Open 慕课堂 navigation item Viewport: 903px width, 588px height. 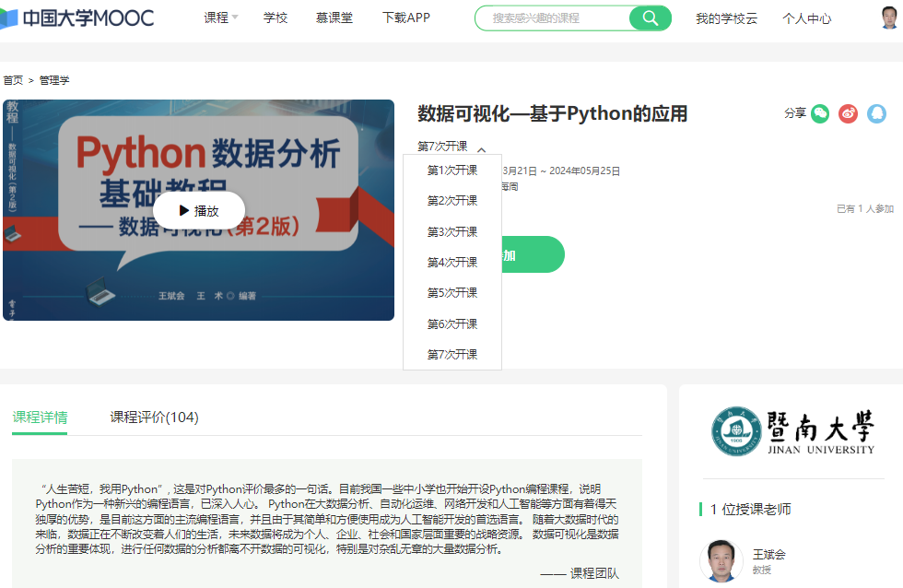click(x=334, y=18)
